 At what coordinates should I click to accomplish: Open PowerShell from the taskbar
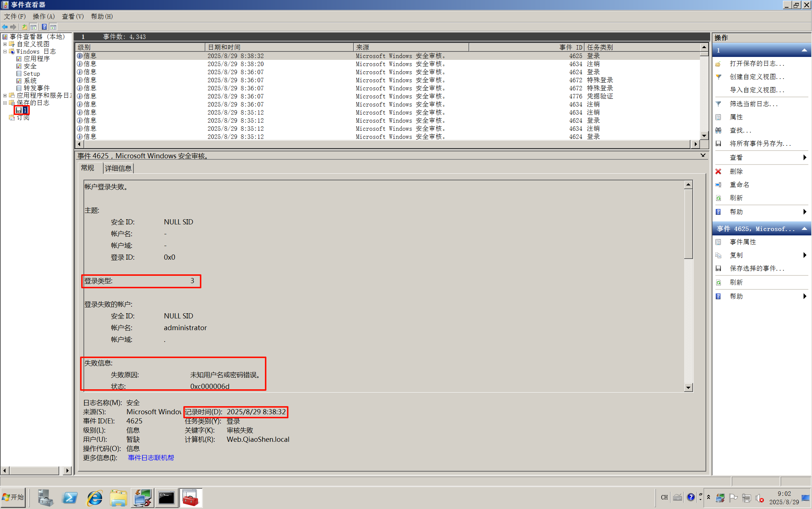70,498
